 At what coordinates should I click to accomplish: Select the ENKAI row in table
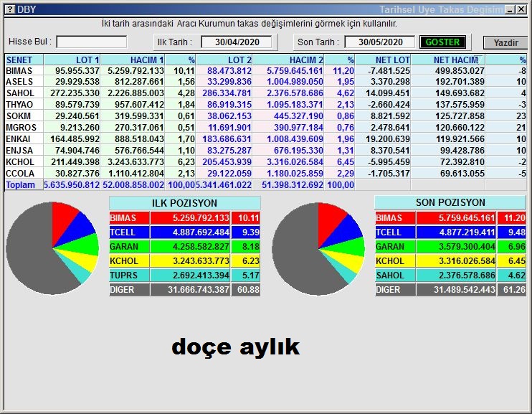(x=266, y=139)
